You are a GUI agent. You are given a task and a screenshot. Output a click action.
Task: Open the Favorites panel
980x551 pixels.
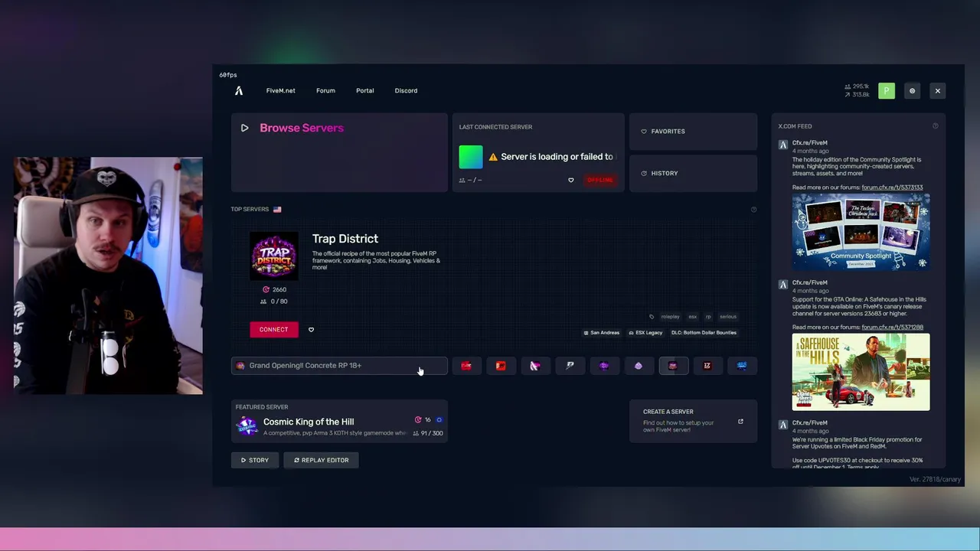(693, 132)
